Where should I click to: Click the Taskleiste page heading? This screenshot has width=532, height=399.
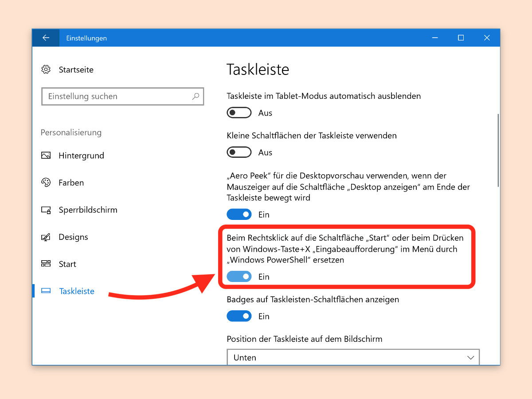coord(258,70)
